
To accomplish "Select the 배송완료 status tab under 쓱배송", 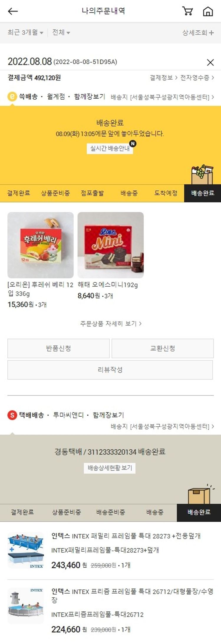I will point(202,193).
